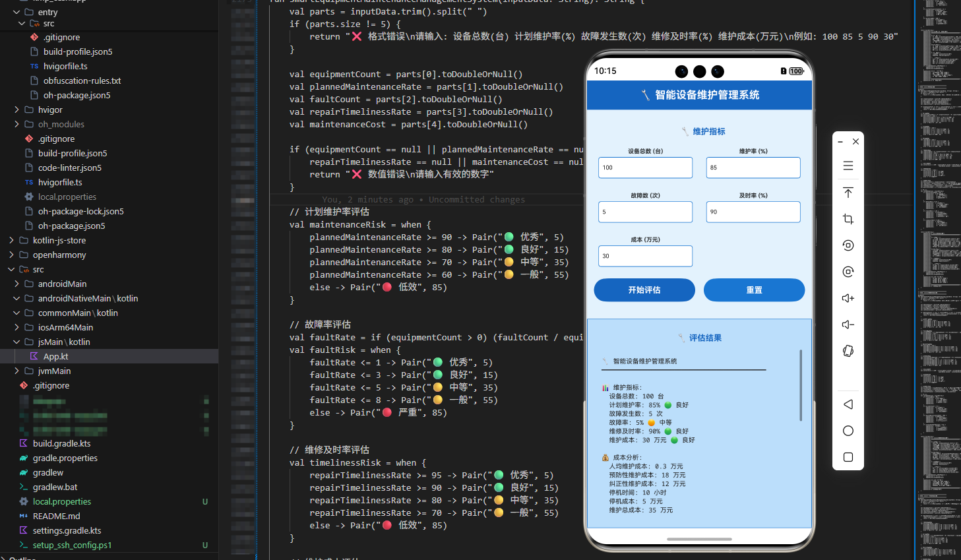Click the 智能设备维护管理系统 app header
The image size is (961, 560).
pyautogui.click(x=699, y=95)
